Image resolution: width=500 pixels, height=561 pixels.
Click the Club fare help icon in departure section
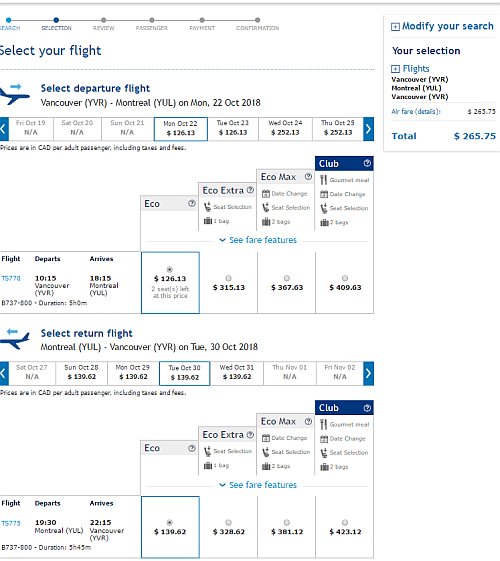[x=367, y=163]
